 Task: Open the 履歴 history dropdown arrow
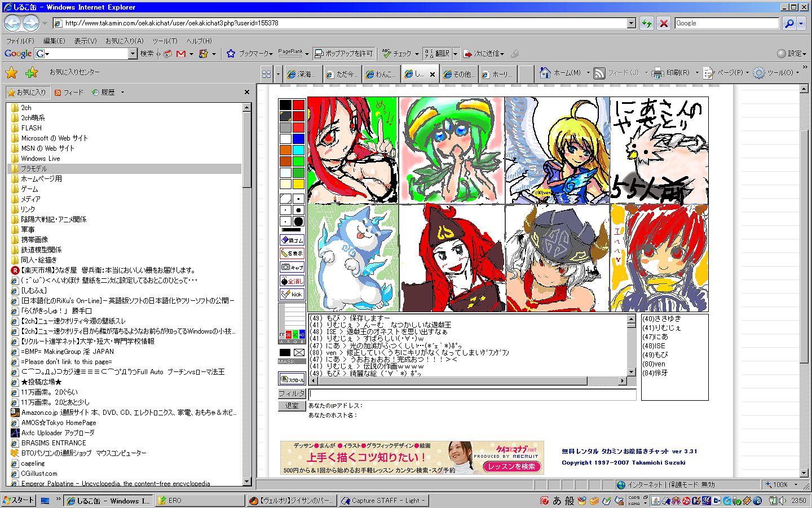[x=122, y=93]
